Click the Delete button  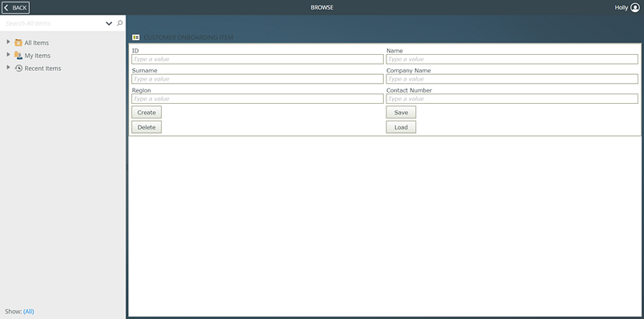coord(147,127)
